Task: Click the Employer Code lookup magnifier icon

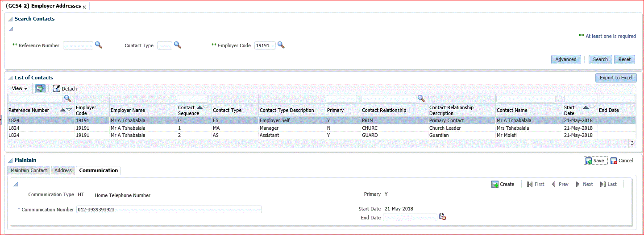Action: (281, 45)
